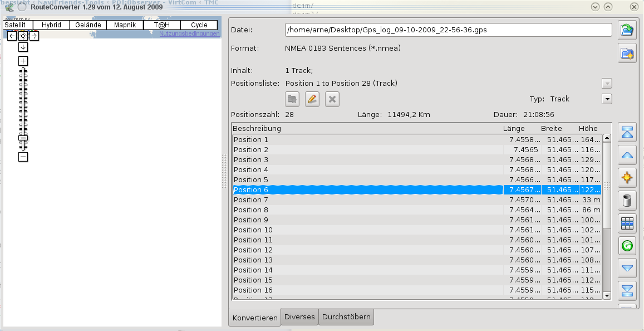Screen dimensions: 644x331
Task: Expand the Positionsliste dropdown arrow
Action: click(607, 84)
